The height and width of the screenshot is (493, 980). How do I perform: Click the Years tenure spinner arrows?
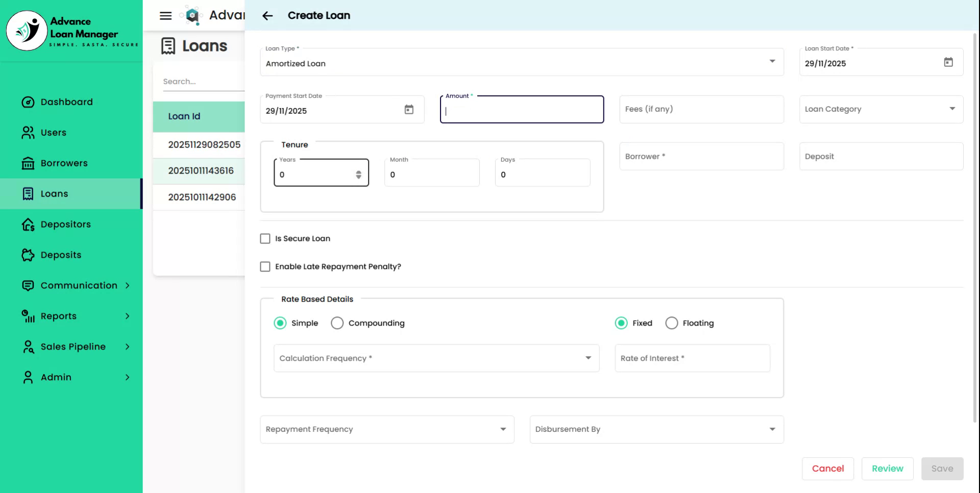[358, 175]
